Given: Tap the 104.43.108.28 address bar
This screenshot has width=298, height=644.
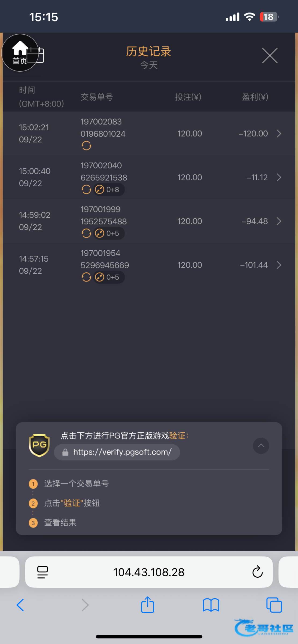Looking at the screenshot, I should tap(149, 572).
